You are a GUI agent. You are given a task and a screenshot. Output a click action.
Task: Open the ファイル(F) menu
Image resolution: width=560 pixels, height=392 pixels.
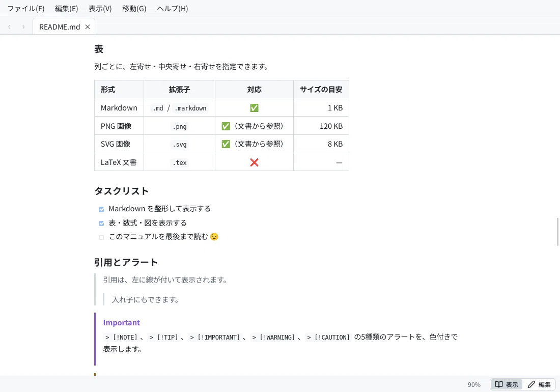point(26,9)
